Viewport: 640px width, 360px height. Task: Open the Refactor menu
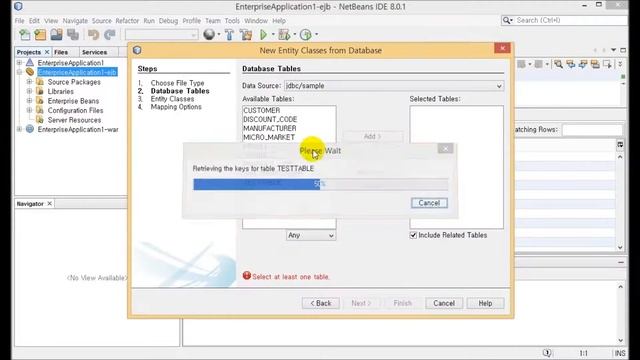tap(127, 20)
